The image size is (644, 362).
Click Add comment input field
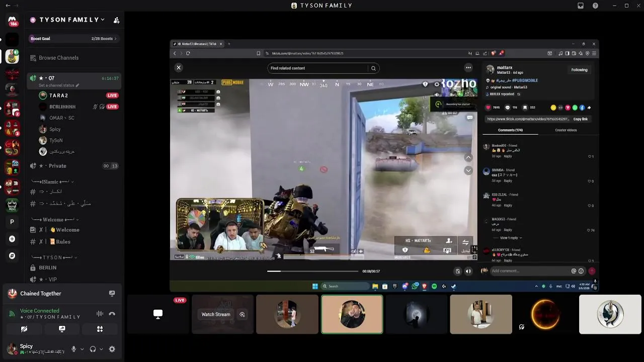[x=531, y=271]
